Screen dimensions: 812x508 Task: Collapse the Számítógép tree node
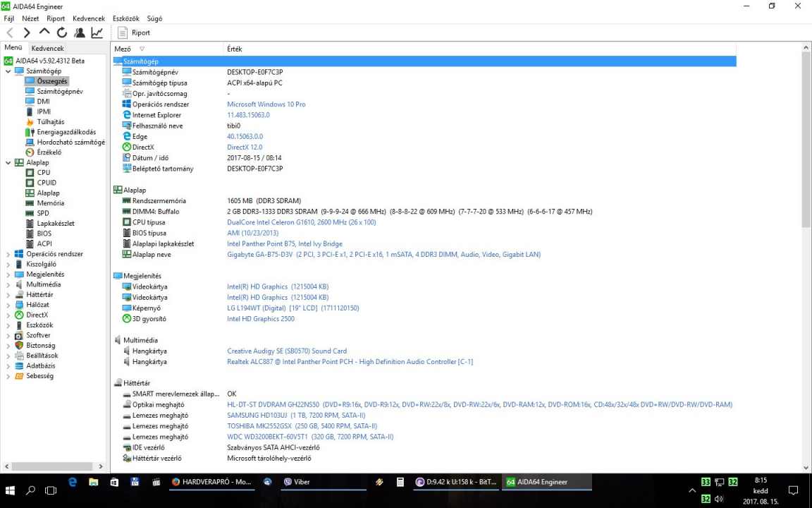coord(8,71)
